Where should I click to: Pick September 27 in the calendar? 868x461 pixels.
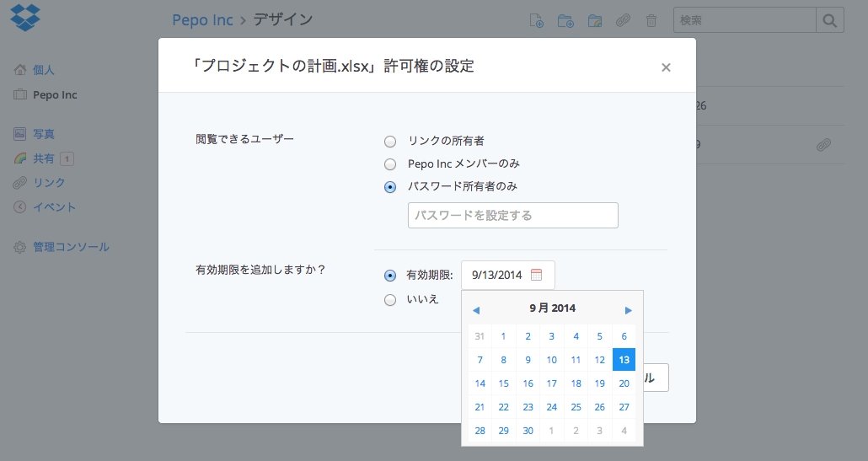[624, 407]
